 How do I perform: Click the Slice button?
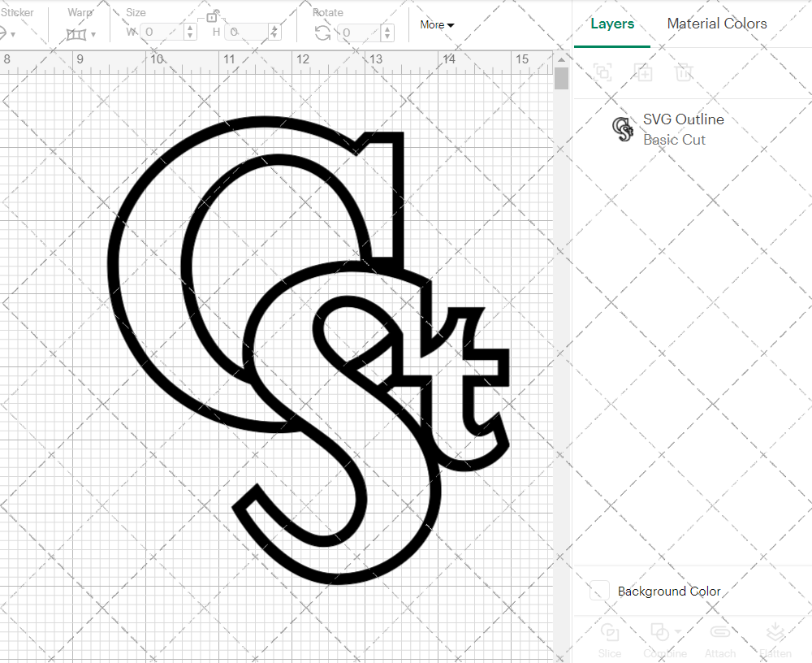click(610, 641)
